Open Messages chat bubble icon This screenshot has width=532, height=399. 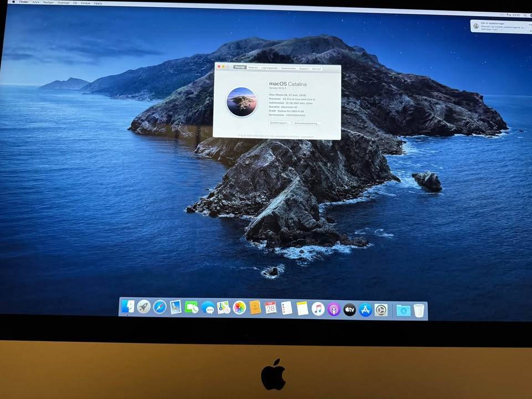(x=208, y=308)
